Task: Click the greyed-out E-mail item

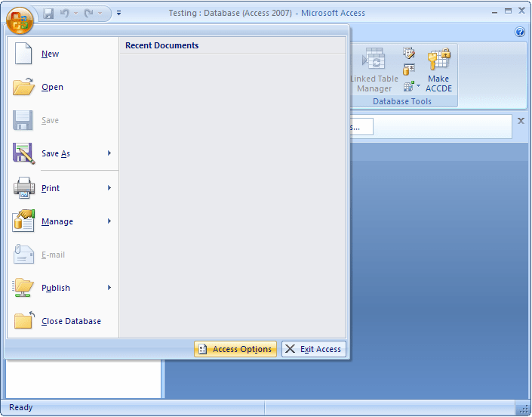Action: [x=63, y=255]
